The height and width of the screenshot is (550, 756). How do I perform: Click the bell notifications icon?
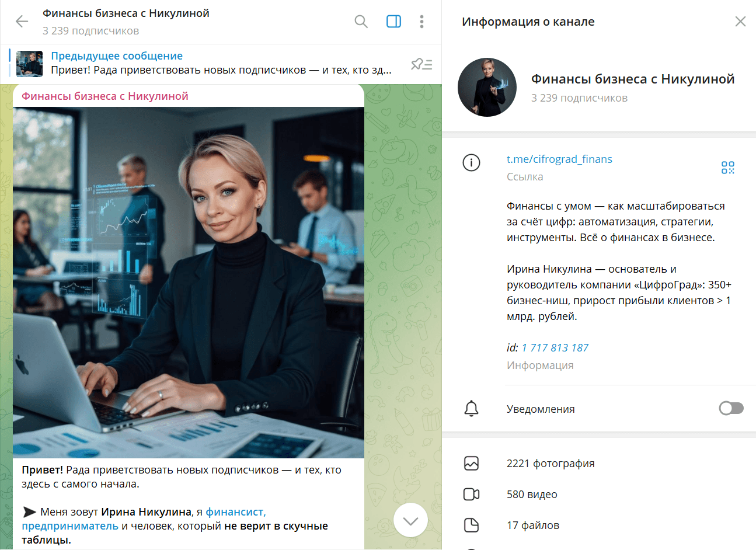(x=471, y=408)
